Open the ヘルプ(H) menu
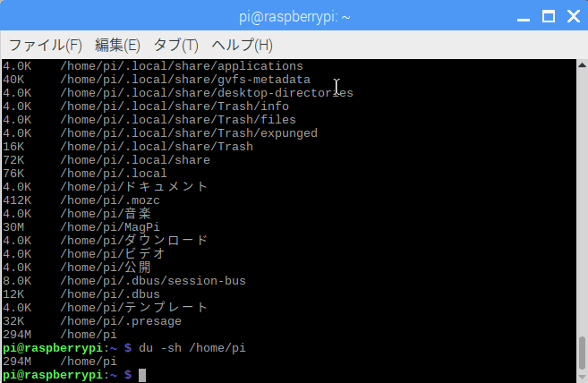 coord(243,45)
